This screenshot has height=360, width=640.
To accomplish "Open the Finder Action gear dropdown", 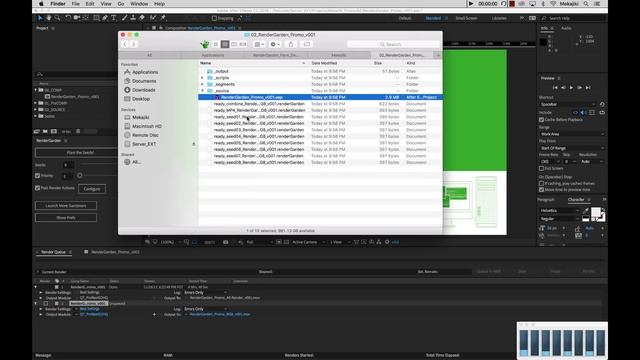I will (275, 44).
